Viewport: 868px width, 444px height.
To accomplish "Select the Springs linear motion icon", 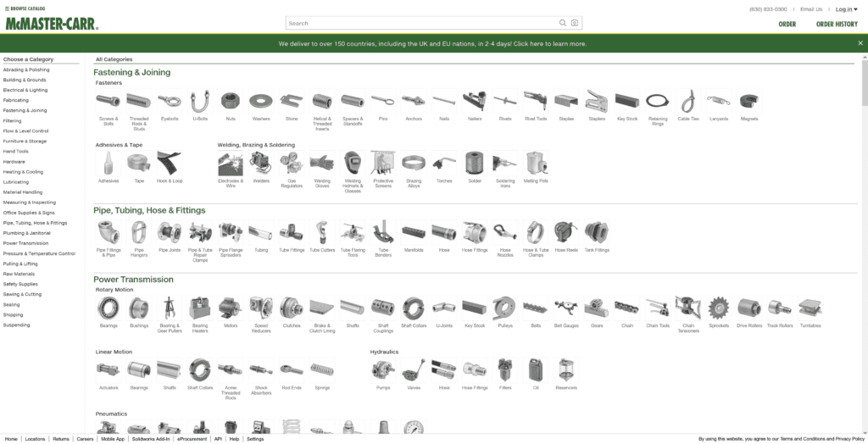I will (x=322, y=370).
